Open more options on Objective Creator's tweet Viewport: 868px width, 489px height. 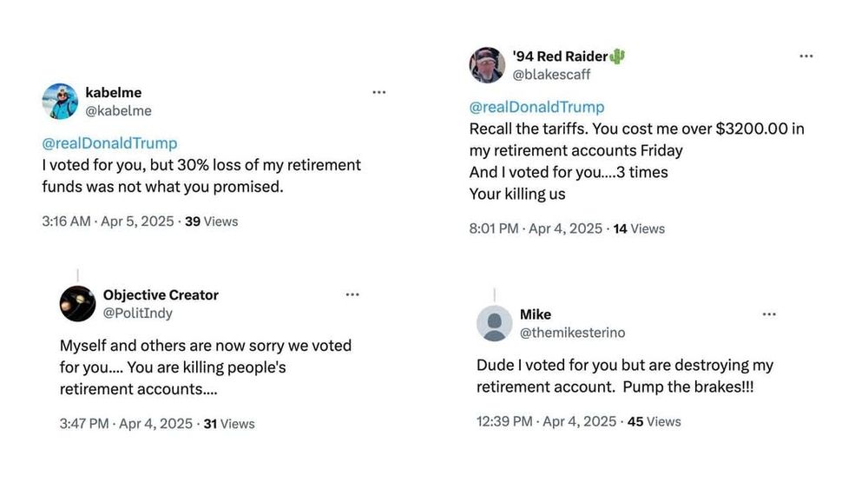(352, 294)
